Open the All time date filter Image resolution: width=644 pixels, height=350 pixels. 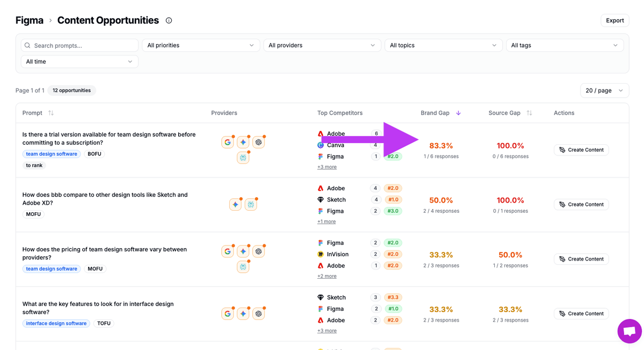point(79,62)
